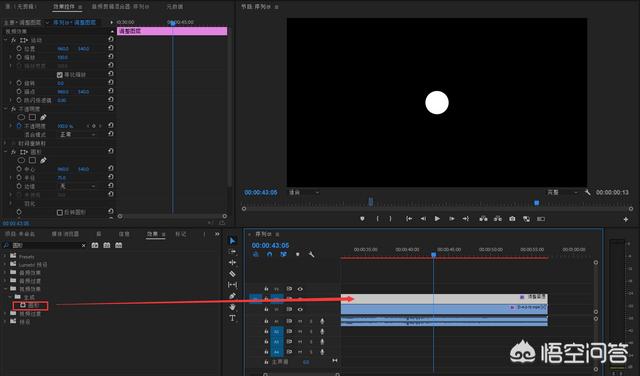The height and width of the screenshot is (376, 640).
Task: Step forward one frame in Program monitor
Action: click(x=451, y=219)
